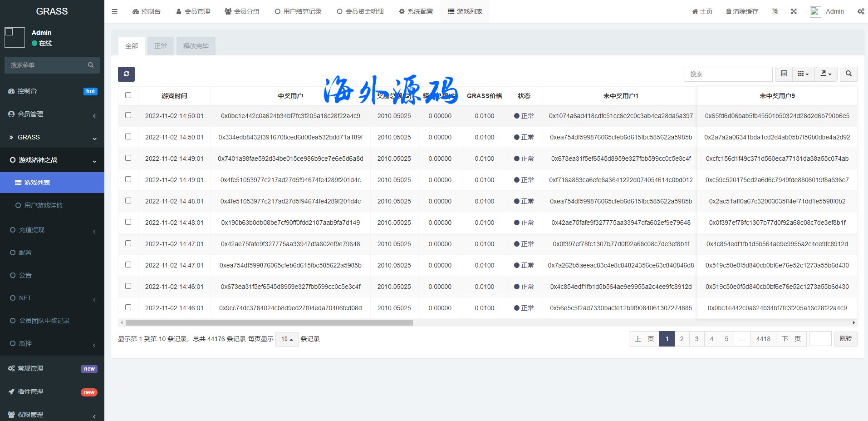Check the select-all header checkbox
The image size is (868, 421).
point(128,95)
